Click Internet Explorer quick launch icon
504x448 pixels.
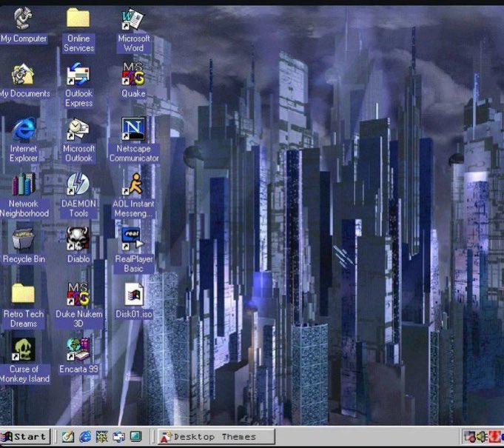coord(85,436)
